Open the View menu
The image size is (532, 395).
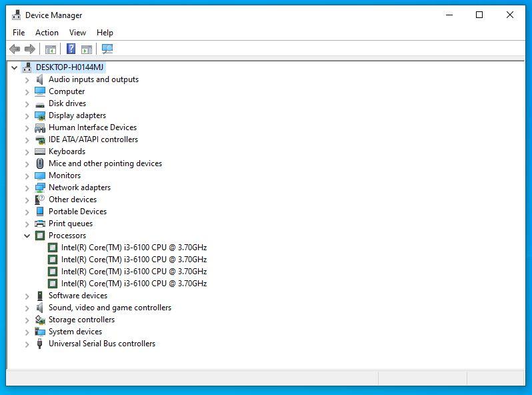point(77,33)
